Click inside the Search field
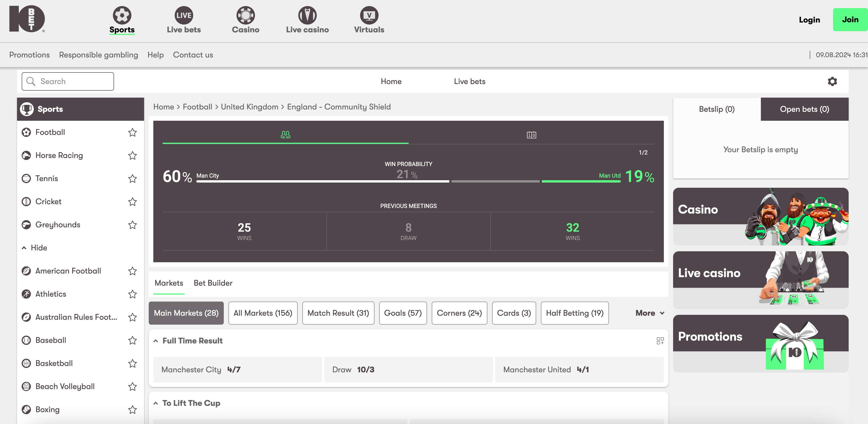This screenshot has height=424, width=868. click(68, 81)
